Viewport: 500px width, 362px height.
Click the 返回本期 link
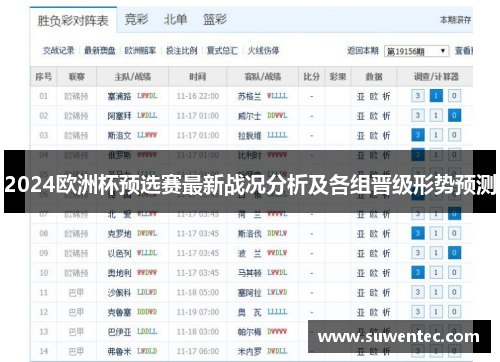[x=363, y=51]
